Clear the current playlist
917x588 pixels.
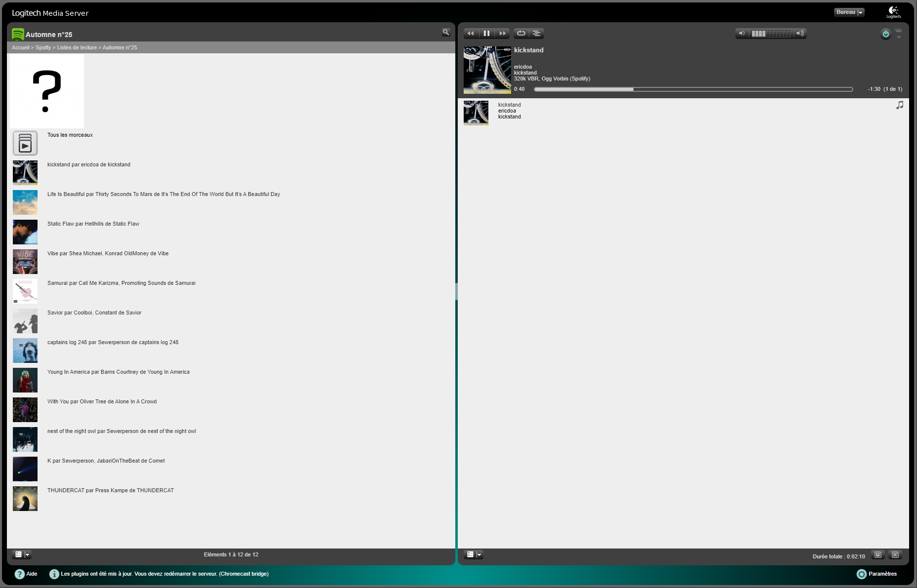coord(895,554)
